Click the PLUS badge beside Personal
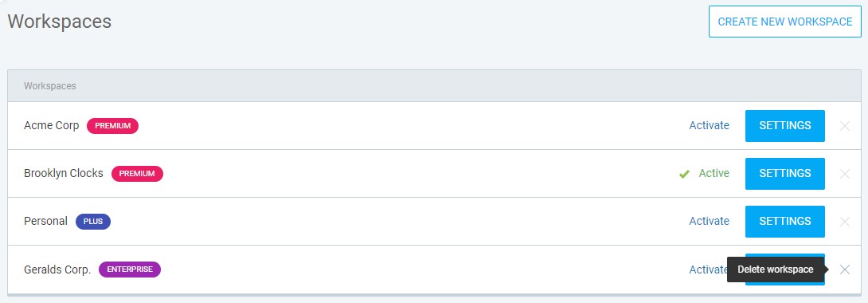The width and height of the screenshot is (868, 303). click(x=93, y=221)
